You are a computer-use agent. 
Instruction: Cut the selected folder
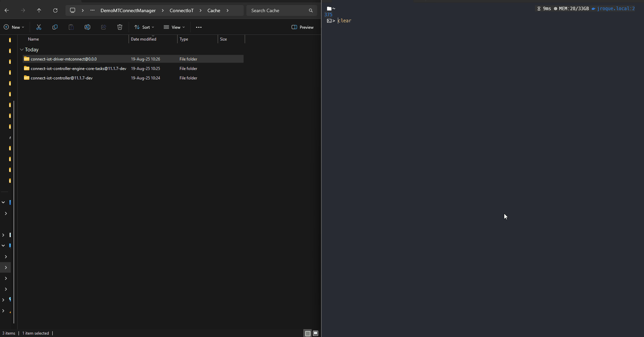pyautogui.click(x=39, y=27)
